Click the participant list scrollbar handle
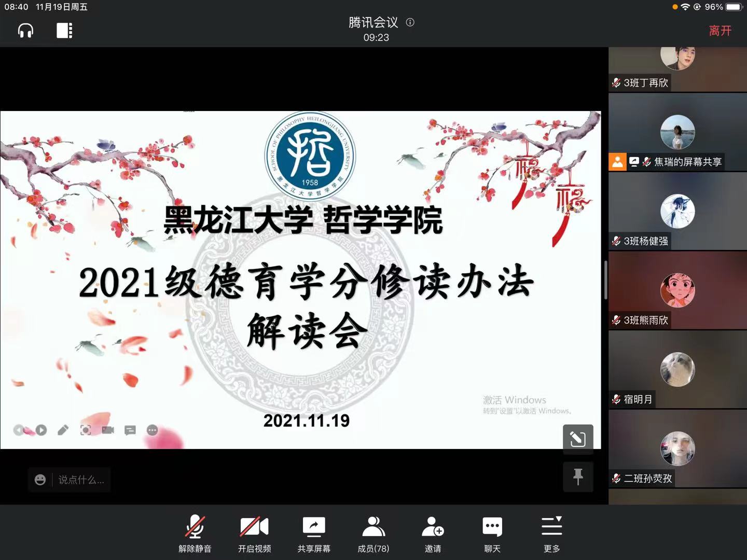The image size is (747, 560). coord(605,280)
